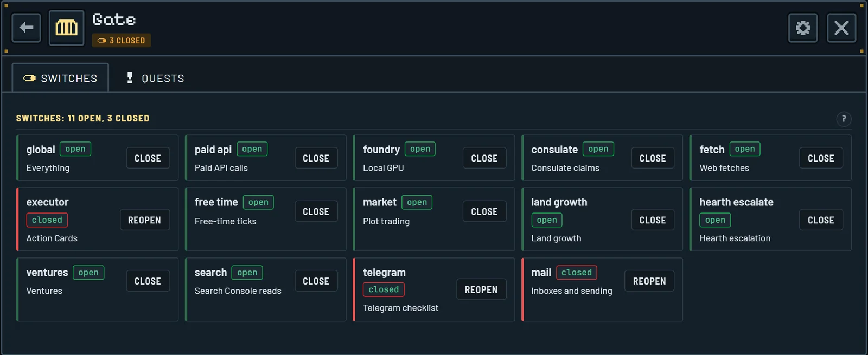This screenshot has height=355, width=868.
Task: Select the 'Free-time ticks' description
Action: pos(226,221)
